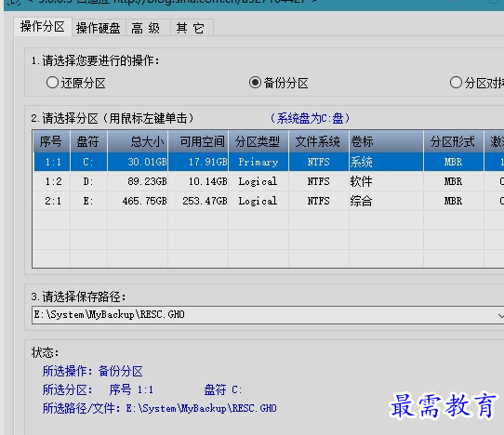The height and width of the screenshot is (435, 504).
Task: Sort by 总大小 column header
Action: coord(138,141)
